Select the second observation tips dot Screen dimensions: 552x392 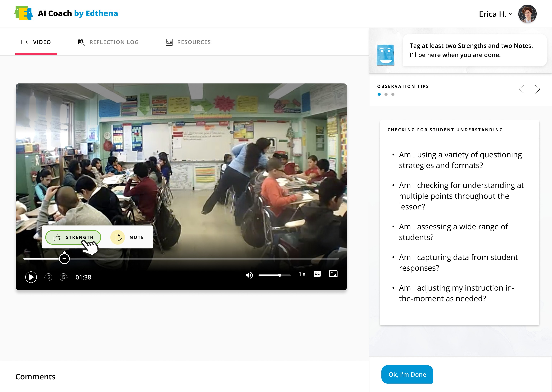386,94
